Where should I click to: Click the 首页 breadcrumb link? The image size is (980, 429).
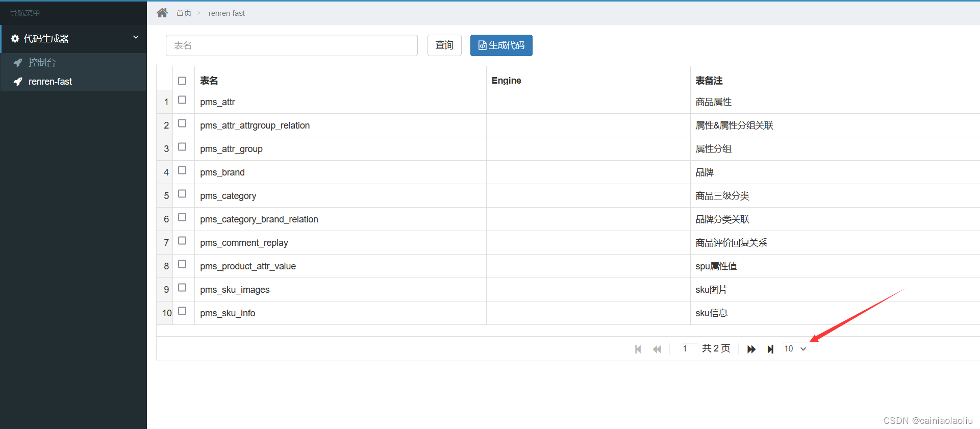click(x=184, y=13)
